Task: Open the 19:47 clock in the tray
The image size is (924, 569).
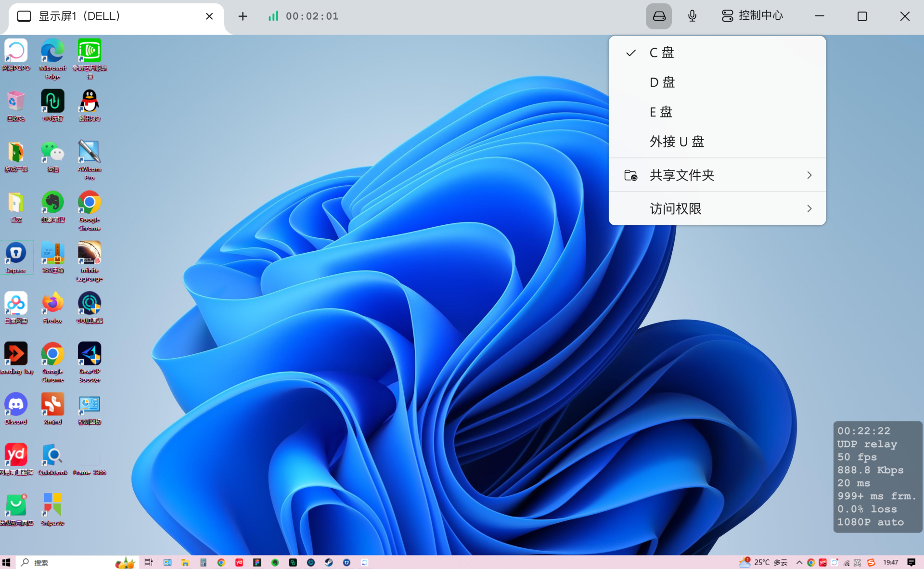Action: click(x=890, y=562)
